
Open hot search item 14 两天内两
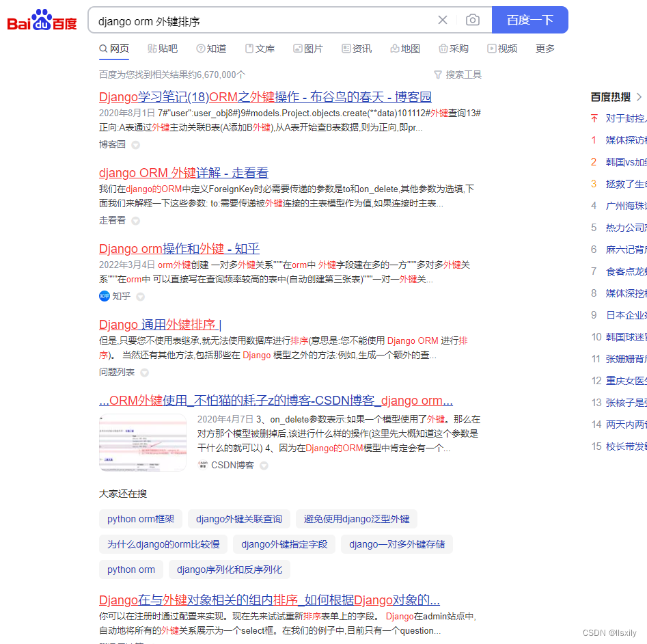[x=626, y=425]
